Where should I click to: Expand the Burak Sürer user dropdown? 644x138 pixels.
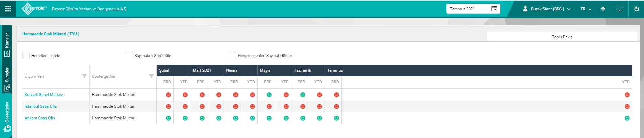pyautogui.click(x=547, y=9)
